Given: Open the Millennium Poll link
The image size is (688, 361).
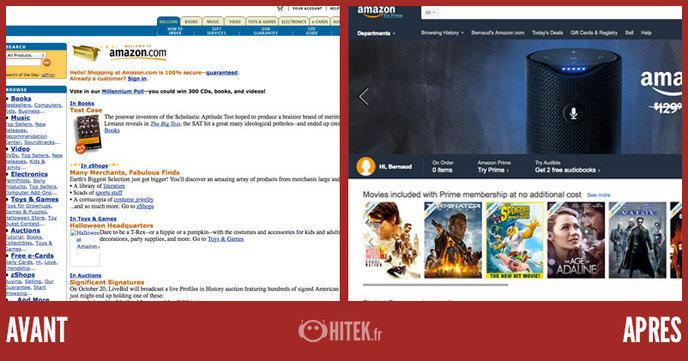Looking at the screenshot, I should (123, 92).
